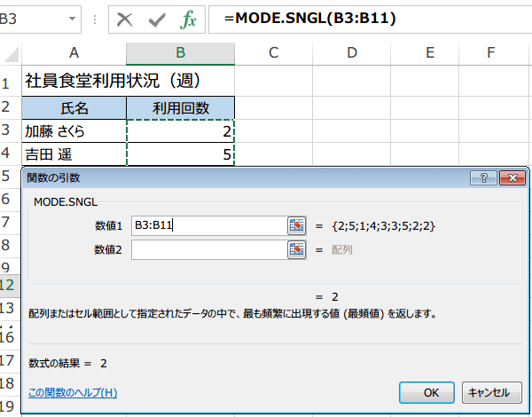Select column C header

(273, 53)
